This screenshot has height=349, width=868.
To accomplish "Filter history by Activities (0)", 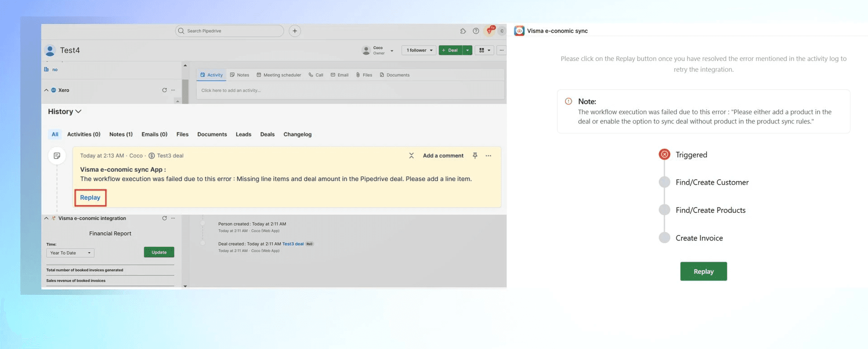I will click(x=84, y=134).
